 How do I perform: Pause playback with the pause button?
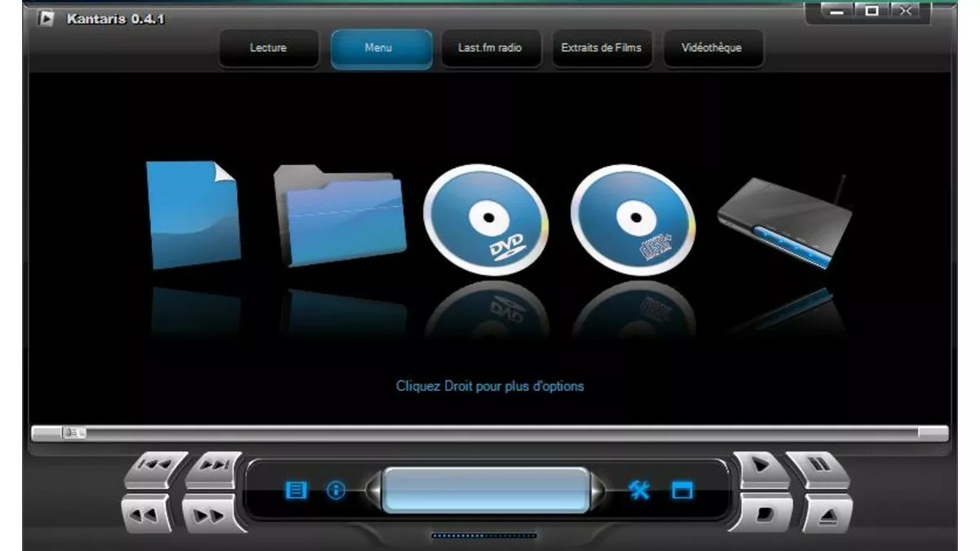pyautogui.click(x=817, y=468)
